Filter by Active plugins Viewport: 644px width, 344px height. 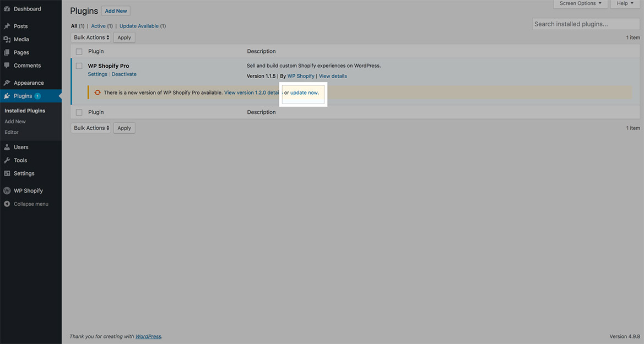coord(98,26)
